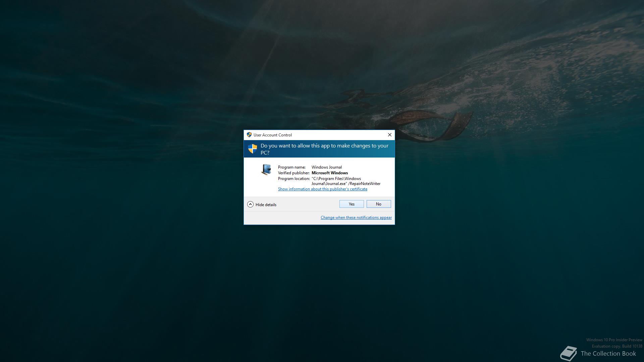Open the publisher's certificate information link
Screen dimensions: 644x362
point(323,189)
